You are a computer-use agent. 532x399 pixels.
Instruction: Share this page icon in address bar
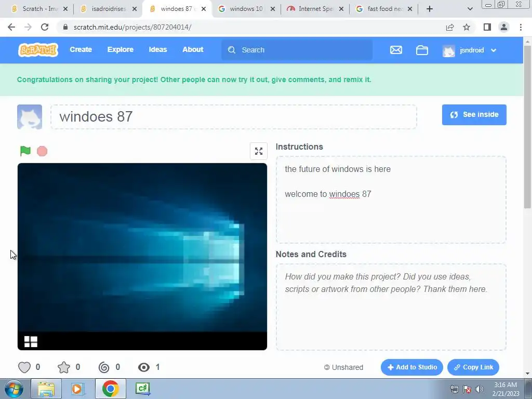tap(450, 27)
